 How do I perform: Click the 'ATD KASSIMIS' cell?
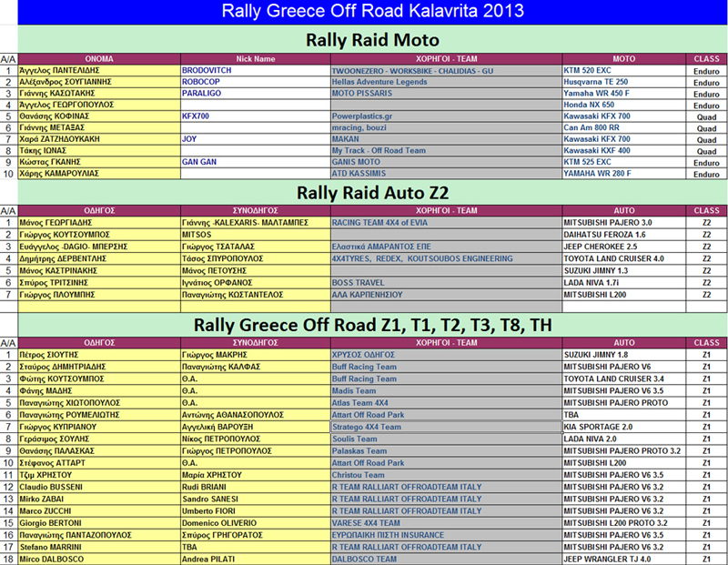pos(446,174)
